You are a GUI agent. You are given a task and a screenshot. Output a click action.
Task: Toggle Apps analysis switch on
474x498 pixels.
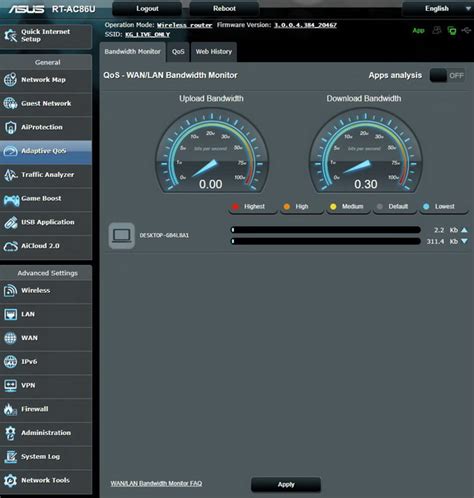[x=447, y=76]
